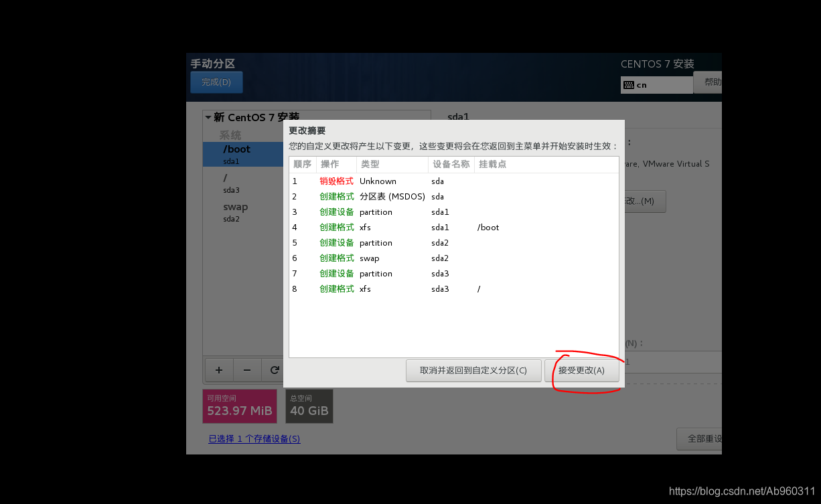Click the minus remove mount point icon
This screenshot has height=504, width=821.
pos(246,369)
